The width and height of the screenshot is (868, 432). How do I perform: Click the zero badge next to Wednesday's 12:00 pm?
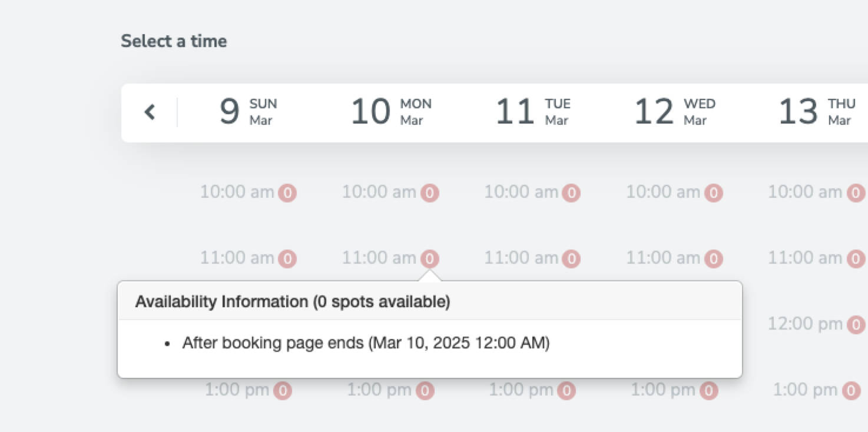tap(714, 324)
